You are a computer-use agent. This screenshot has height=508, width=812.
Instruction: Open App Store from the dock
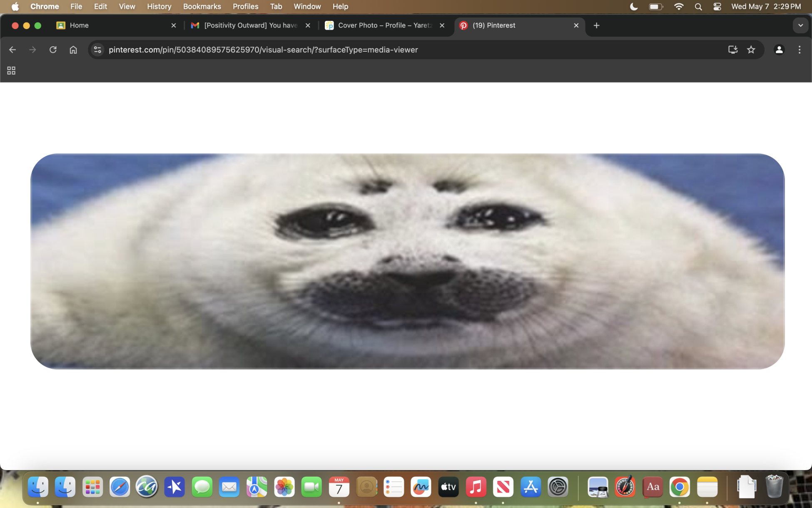point(531,487)
